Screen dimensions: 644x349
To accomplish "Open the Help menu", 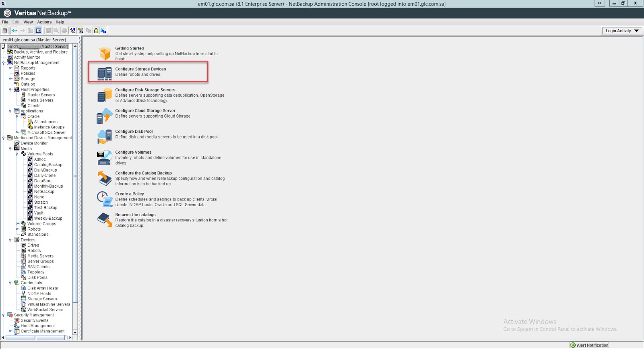I will pos(60,22).
